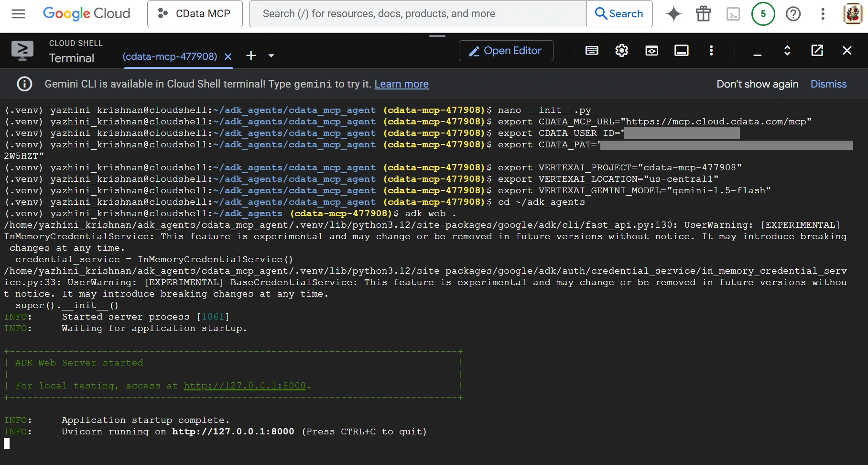The image size is (868, 465).
Task: Select the (cdata-mcp-477908) terminal tab
Action: 170,56
